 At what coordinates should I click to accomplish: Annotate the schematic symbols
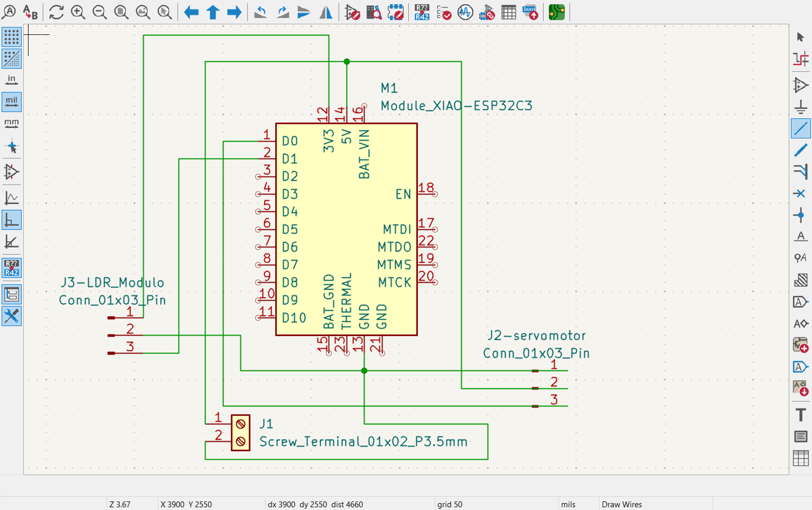tap(422, 12)
